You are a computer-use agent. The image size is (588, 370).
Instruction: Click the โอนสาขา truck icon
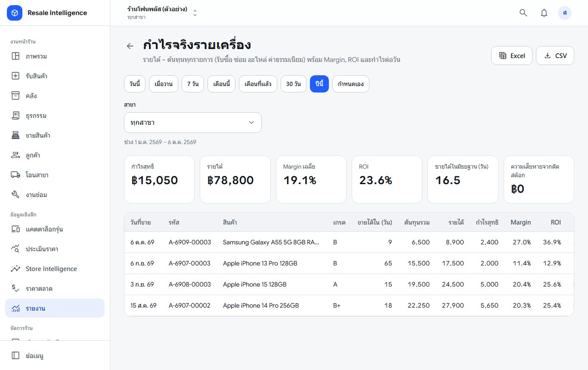pos(15,175)
